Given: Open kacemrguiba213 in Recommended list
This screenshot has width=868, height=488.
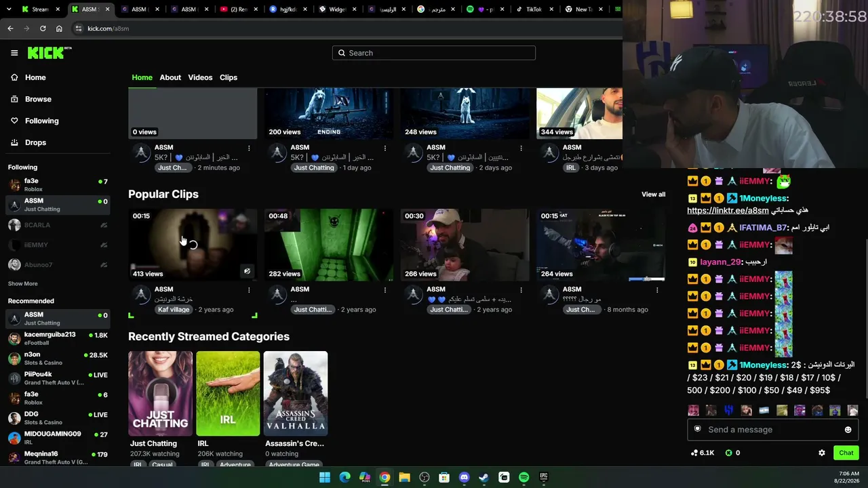Looking at the screenshot, I should [x=58, y=338].
